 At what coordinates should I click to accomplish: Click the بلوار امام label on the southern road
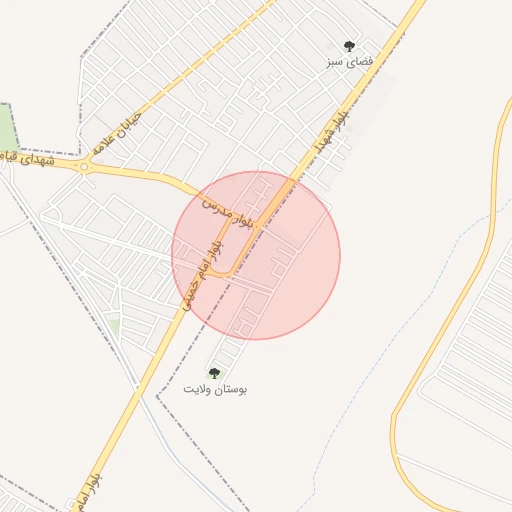click(88, 493)
